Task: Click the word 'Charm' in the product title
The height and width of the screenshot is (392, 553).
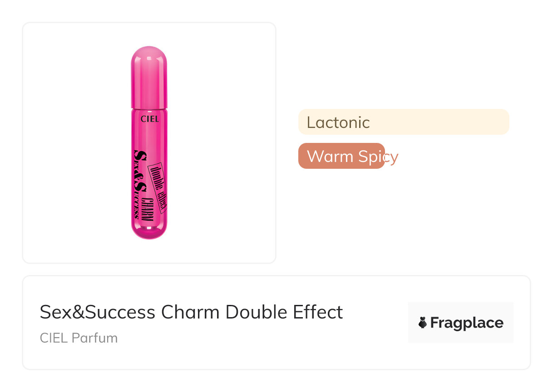Action: click(x=190, y=312)
